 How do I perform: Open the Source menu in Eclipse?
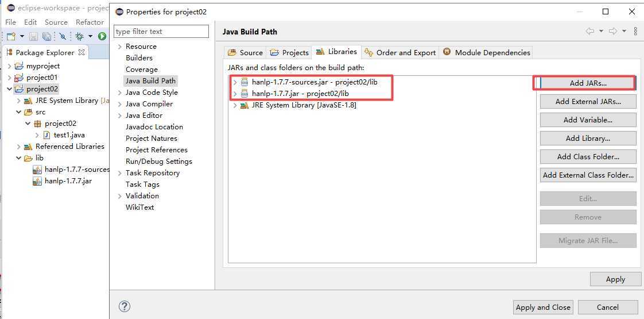pyautogui.click(x=56, y=22)
